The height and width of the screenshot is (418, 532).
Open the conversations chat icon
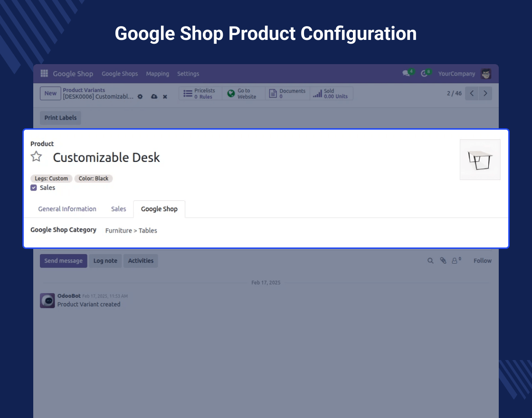[x=406, y=73]
